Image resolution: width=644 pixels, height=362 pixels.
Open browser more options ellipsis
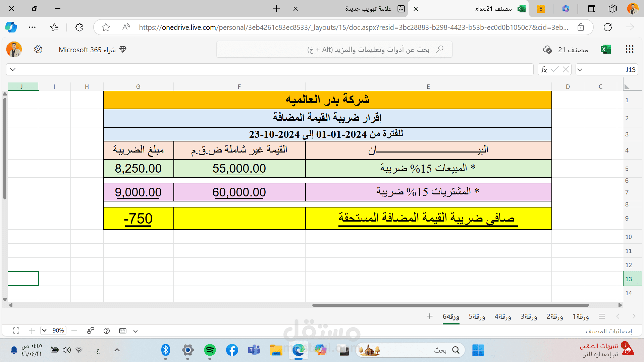(x=32, y=27)
